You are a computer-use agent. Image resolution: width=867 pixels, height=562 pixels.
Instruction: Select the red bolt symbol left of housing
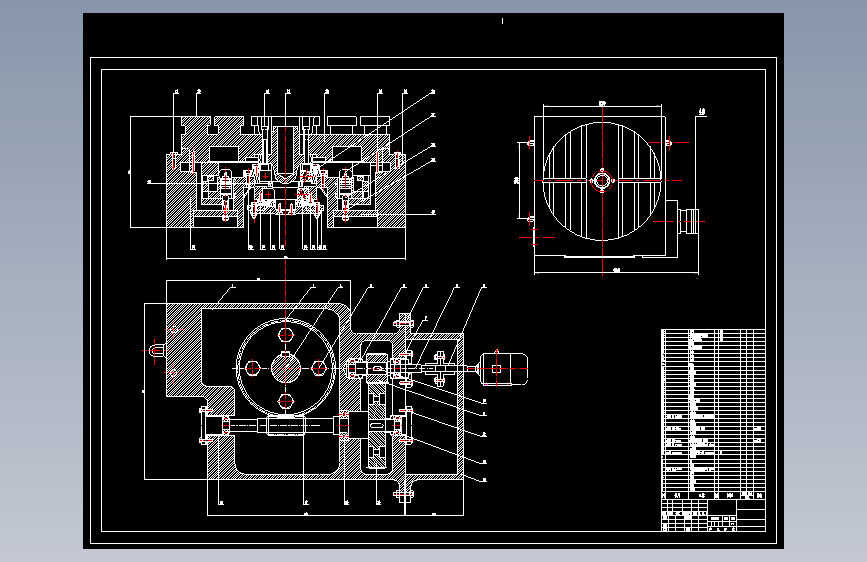(156, 350)
